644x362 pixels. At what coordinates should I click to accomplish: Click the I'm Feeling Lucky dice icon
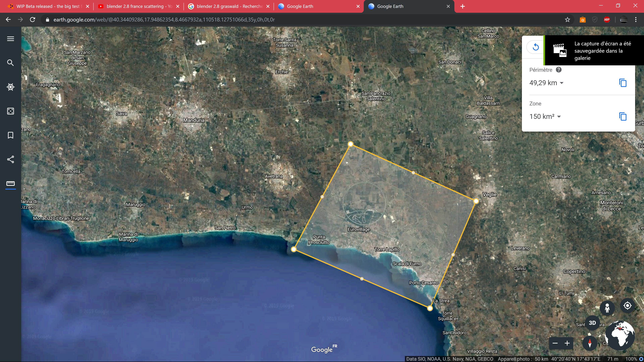[11, 111]
